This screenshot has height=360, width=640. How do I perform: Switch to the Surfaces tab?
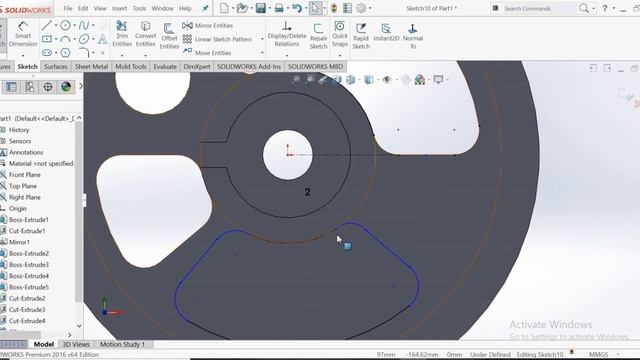coord(56,67)
